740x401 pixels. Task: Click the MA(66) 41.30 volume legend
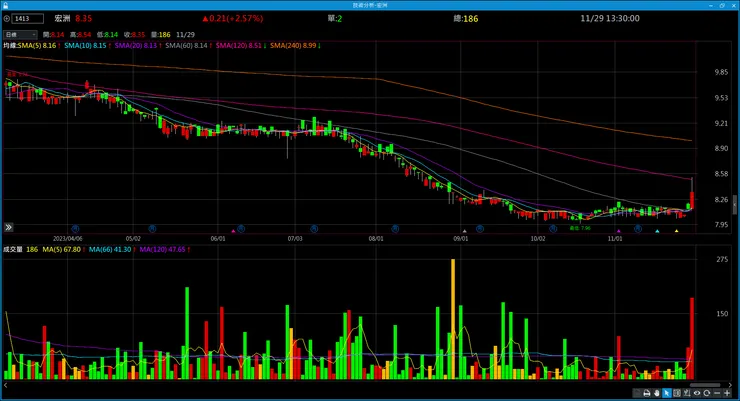pyautogui.click(x=112, y=249)
